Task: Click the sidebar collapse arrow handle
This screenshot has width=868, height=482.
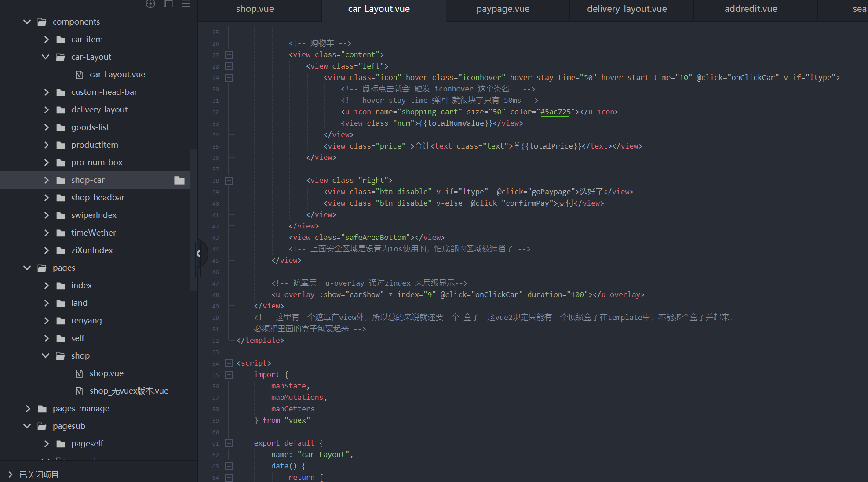Action: point(199,254)
